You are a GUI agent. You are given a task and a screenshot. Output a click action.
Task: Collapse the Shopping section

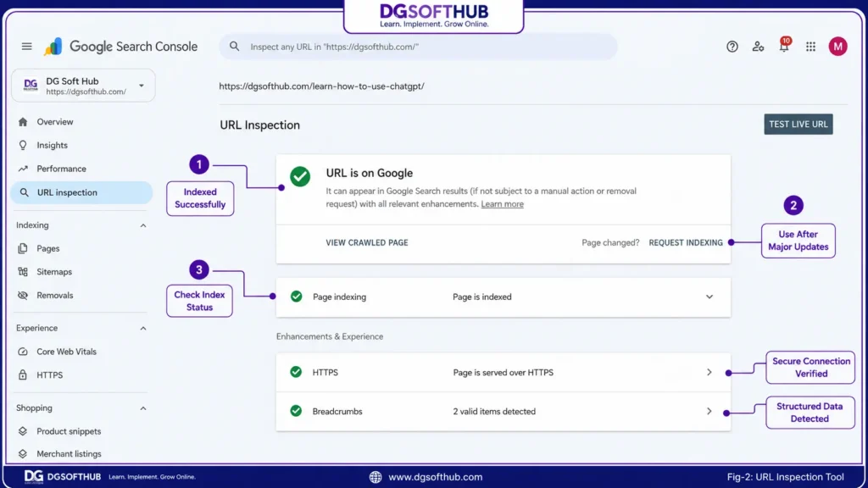pyautogui.click(x=142, y=408)
